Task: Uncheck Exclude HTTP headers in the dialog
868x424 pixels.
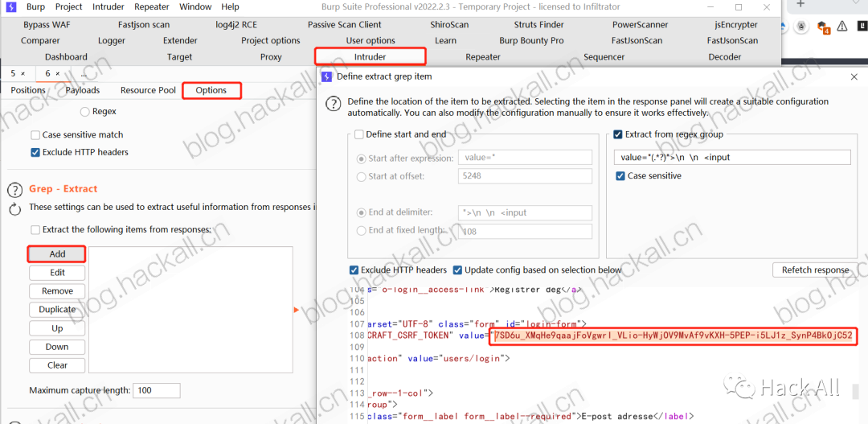Action: (x=354, y=270)
